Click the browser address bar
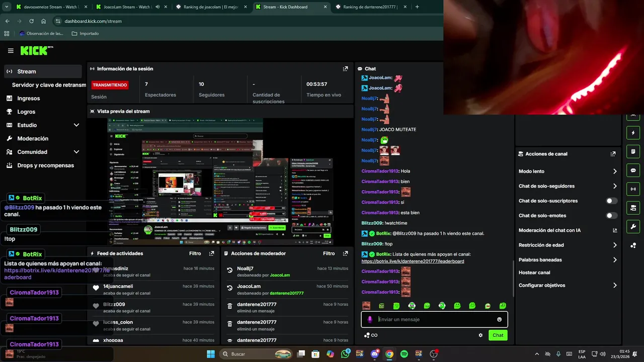Screen dimensions: 644x362 [247, 21]
